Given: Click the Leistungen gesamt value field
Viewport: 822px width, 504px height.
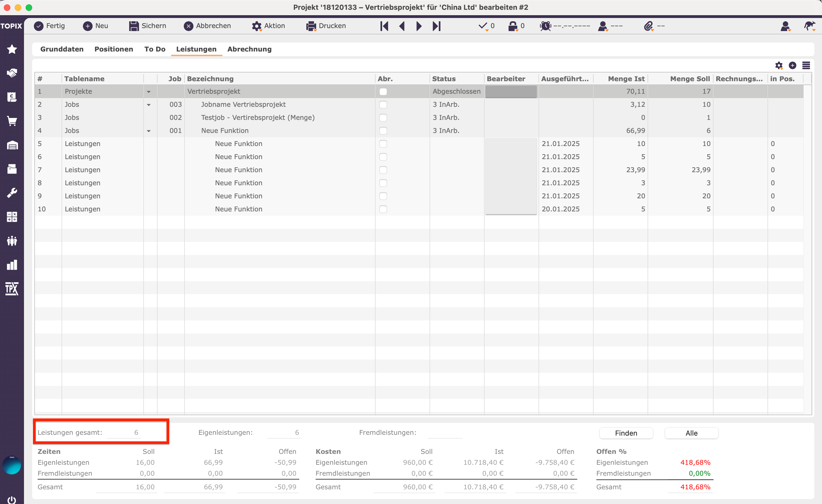Looking at the screenshot, I should (123, 433).
